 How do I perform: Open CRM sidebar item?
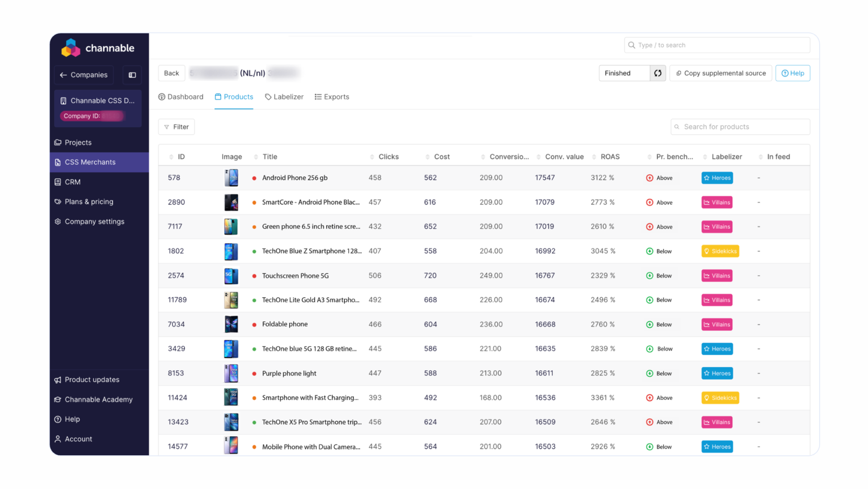tap(99, 182)
